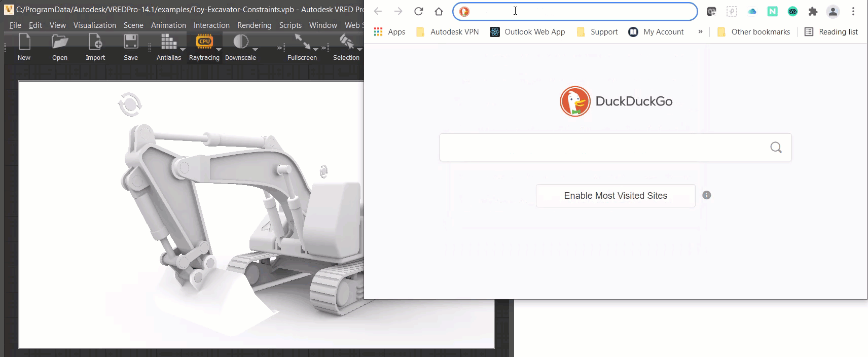The image size is (868, 357).
Task: Open browser three-dot menu
Action: click(x=853, y=11)
